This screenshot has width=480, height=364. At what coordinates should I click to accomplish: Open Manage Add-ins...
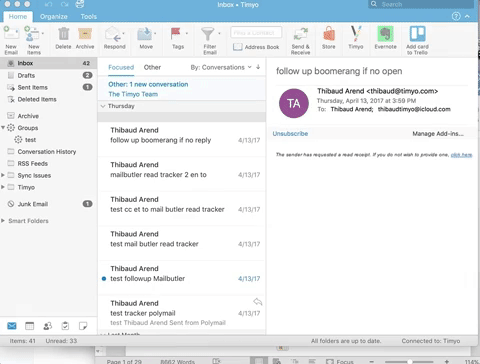pyautogui.click(x=438, y=134)
